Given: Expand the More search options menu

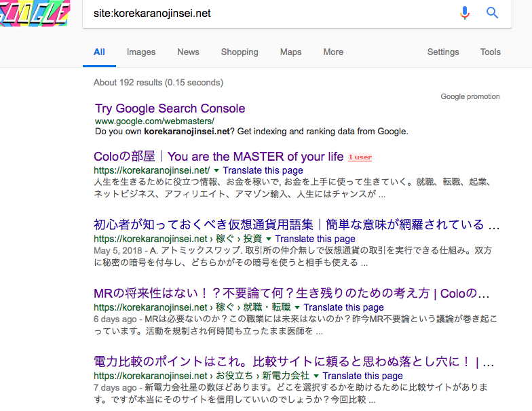Looking at the screenshot, I should (333, 52).
